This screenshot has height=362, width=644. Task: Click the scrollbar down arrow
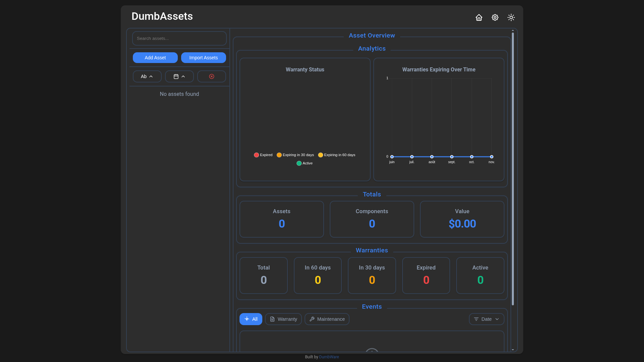513,350
